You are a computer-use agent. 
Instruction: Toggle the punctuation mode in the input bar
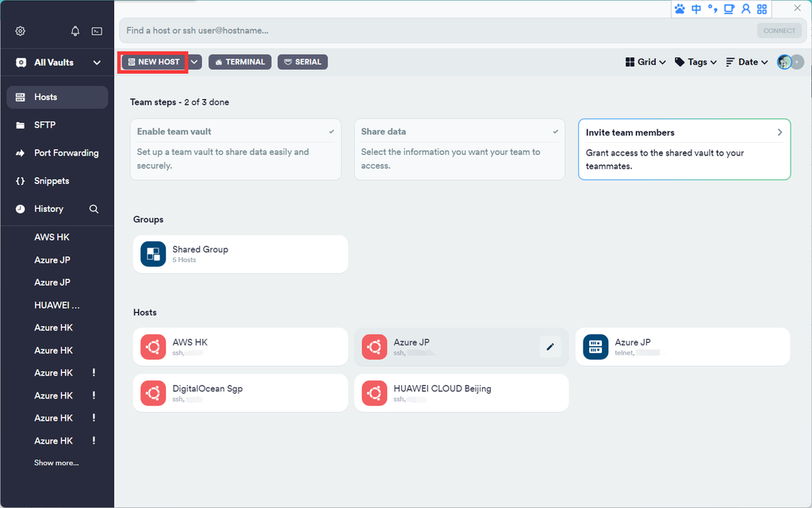tap(713, 9)
